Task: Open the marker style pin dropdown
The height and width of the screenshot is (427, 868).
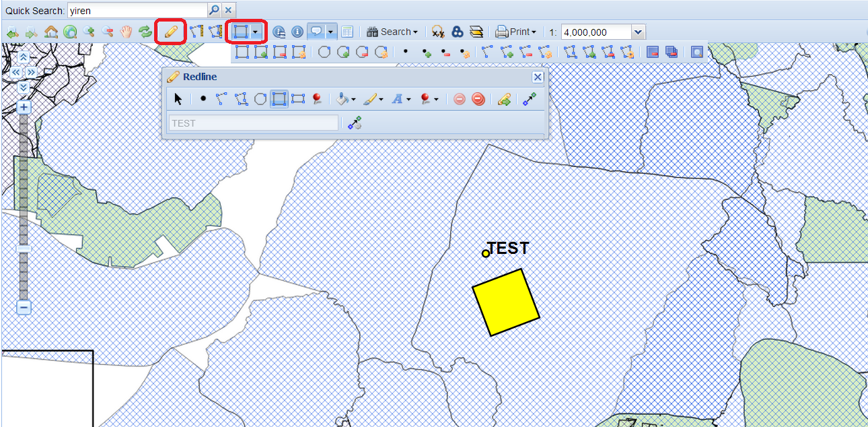Action: (x=429, y=99)
